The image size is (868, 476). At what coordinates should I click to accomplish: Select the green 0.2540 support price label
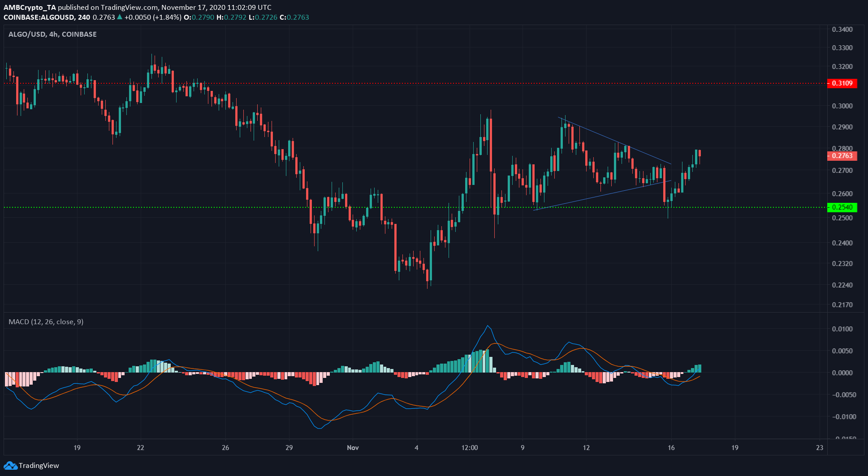(842, 207)
